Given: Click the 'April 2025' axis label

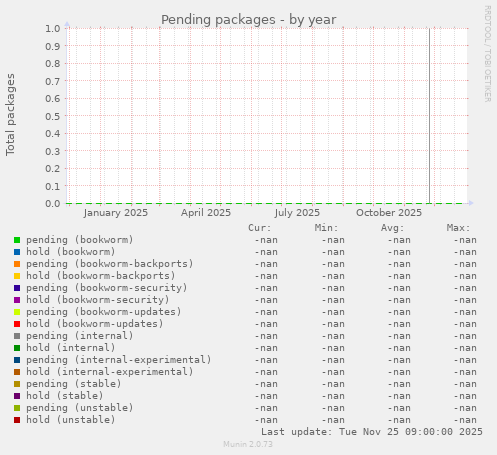Looking at the screenshot, I should click(206, 213).
